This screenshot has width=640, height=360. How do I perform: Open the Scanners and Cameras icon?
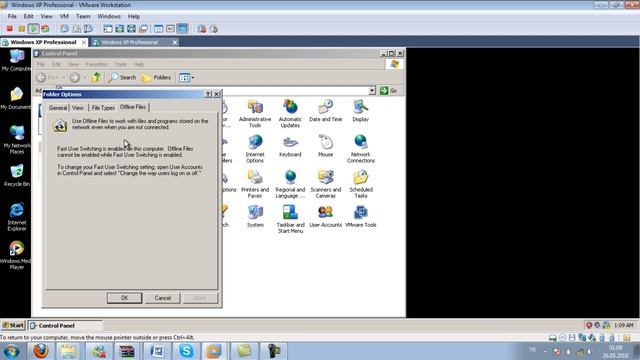click(325, 184)
